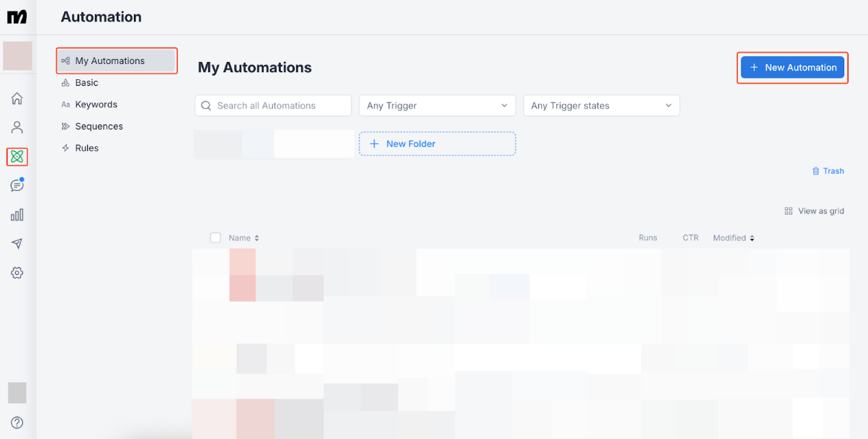The height and width of the screenshot is (439, 868).
Task: Open the Live Chat icon
Action: click(x=17, y=186)
